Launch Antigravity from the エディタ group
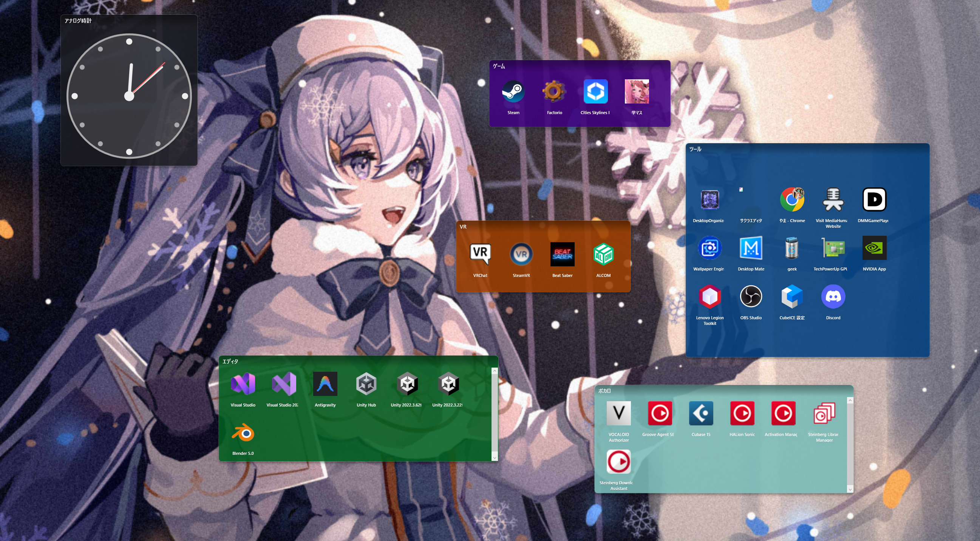980x541 pixels. point(325,383)
